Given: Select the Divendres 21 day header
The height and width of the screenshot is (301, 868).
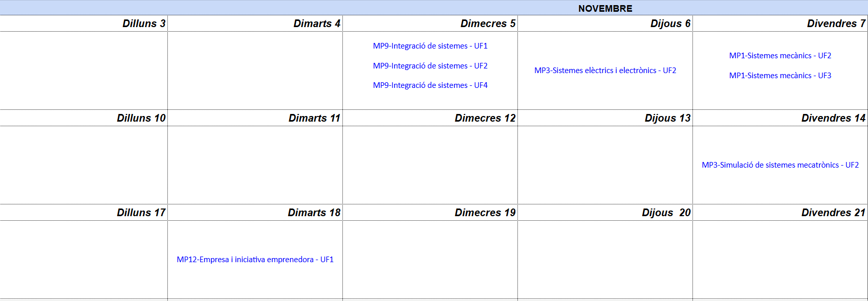Looking at the screenshot, I should (x=833, y=213).
